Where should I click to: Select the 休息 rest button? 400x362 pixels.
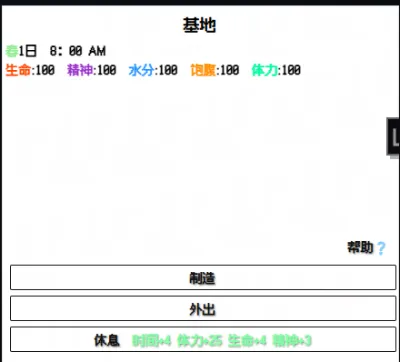coord(203,340)
